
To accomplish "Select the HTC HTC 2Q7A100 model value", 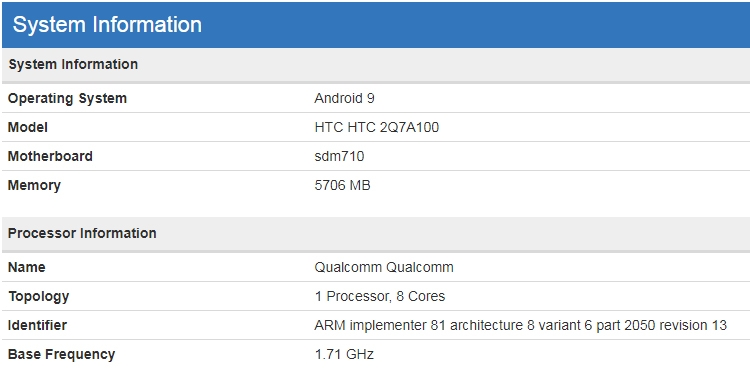I will click(377, 127).
